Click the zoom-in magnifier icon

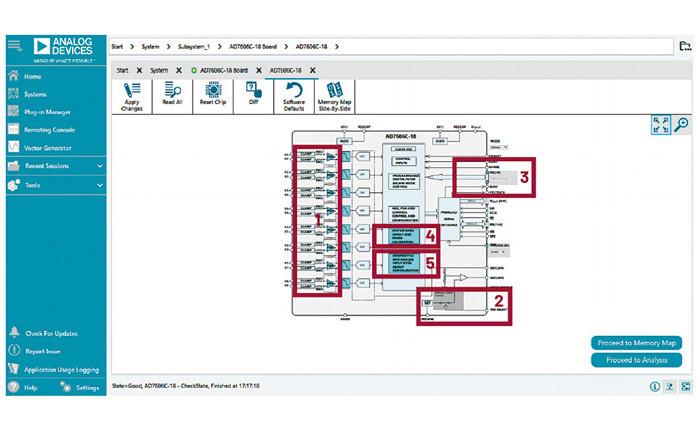pos(681,125)
